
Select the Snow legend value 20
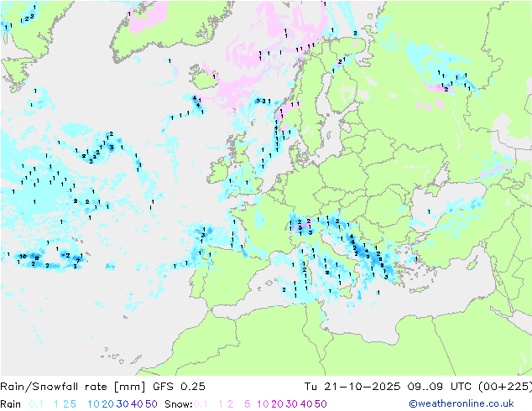[277, 404]
